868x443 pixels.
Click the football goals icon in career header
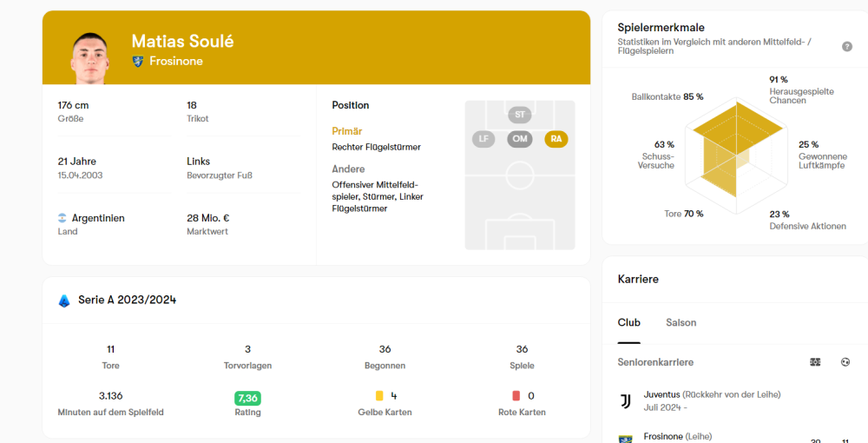pos(845,361)
